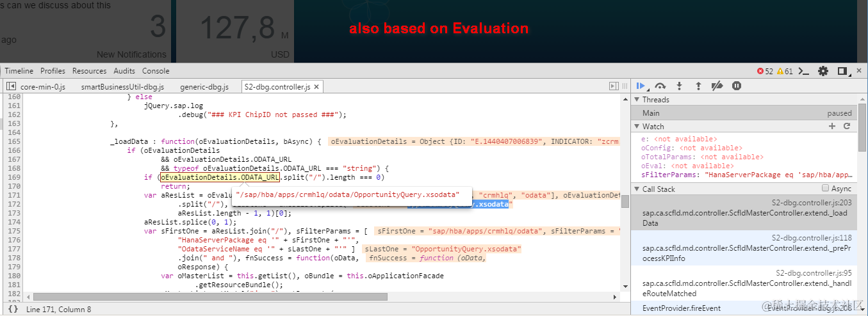This screenshot has width=868, height=316.
Task: Open the Timeline panel
Action: [19, 71]
